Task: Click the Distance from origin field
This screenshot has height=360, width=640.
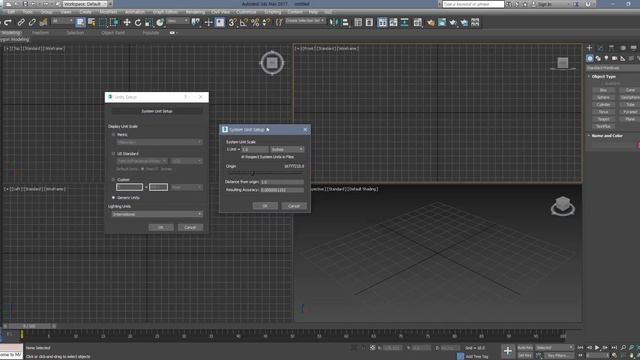Action: [282, 182]
